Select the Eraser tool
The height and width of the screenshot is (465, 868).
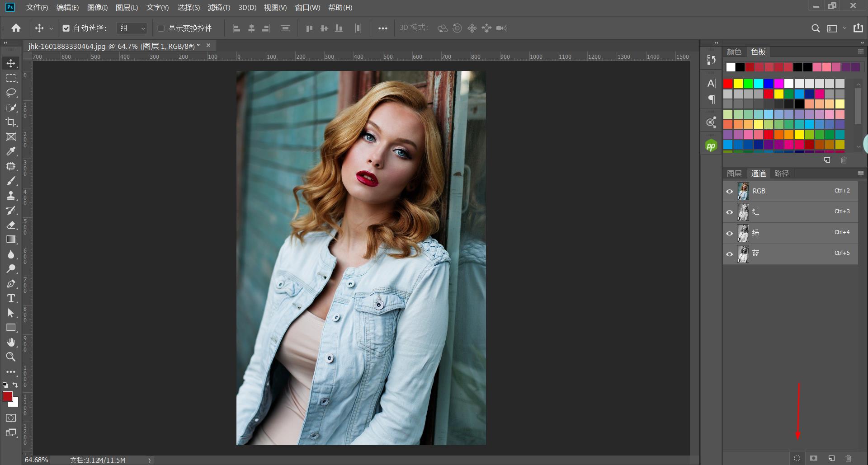point(11,225)
